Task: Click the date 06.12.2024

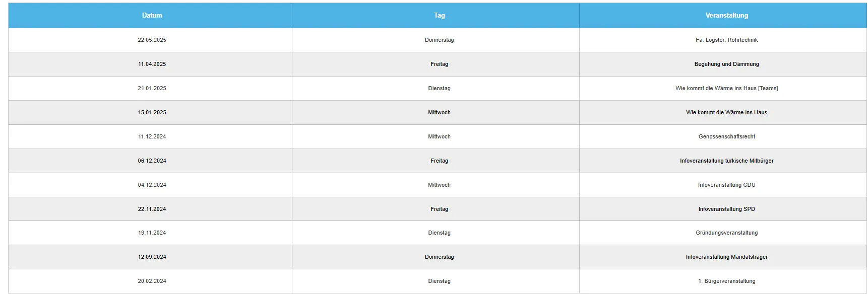Action: pos(152,161)
